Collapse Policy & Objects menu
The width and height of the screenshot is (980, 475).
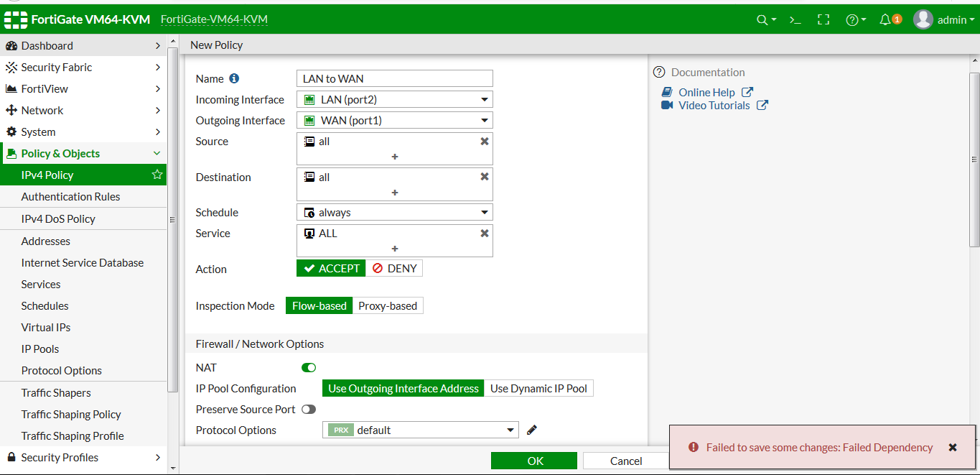coord(83,153)
